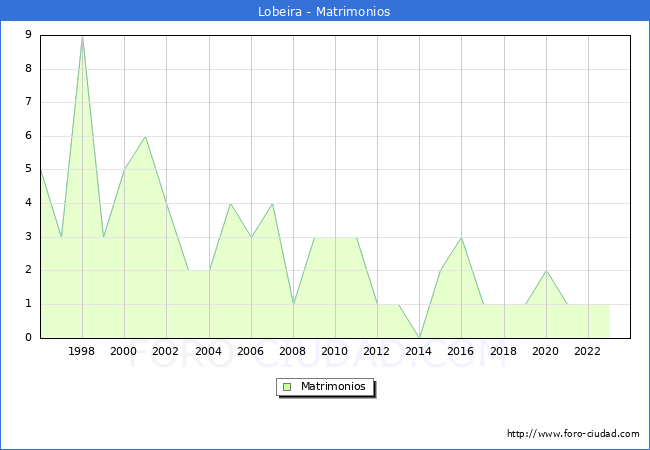Select the 1998 x-axis label
Image resolution: width=650 pixels, height=450 pixels.
(82, 352)
